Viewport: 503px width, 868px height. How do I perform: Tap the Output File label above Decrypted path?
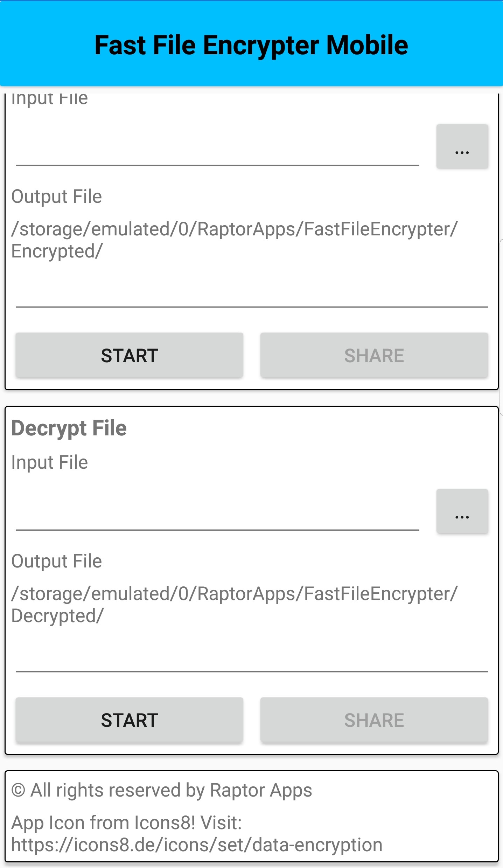(57, 561)
